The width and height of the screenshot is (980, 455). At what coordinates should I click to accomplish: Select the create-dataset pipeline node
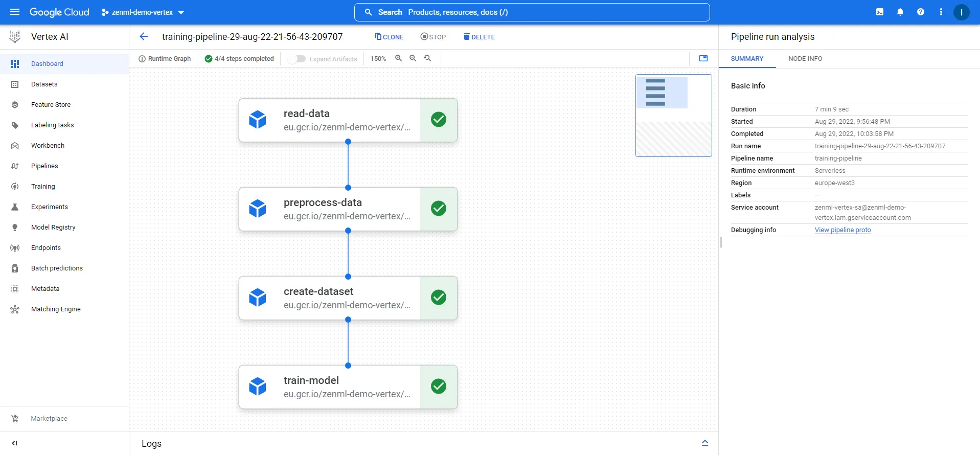coord(348,298)
